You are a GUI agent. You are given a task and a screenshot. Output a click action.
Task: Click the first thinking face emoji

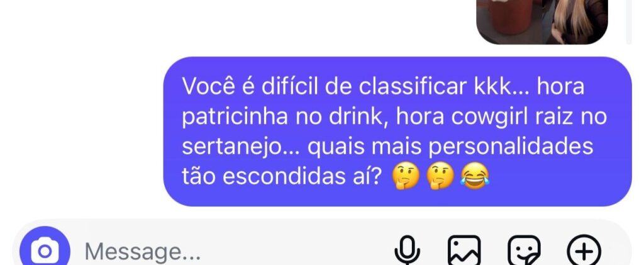(x=406, y=177)
